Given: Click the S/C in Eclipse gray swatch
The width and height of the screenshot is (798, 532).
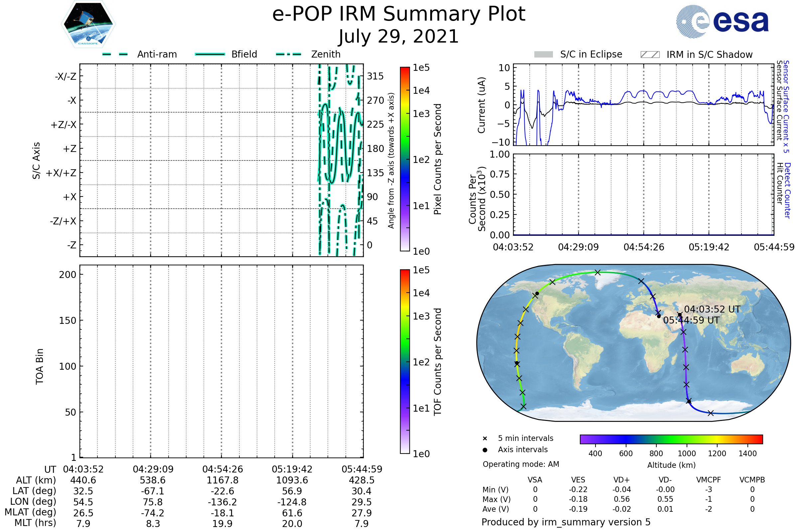Looking at the screenshot, I should coord(543,55).
